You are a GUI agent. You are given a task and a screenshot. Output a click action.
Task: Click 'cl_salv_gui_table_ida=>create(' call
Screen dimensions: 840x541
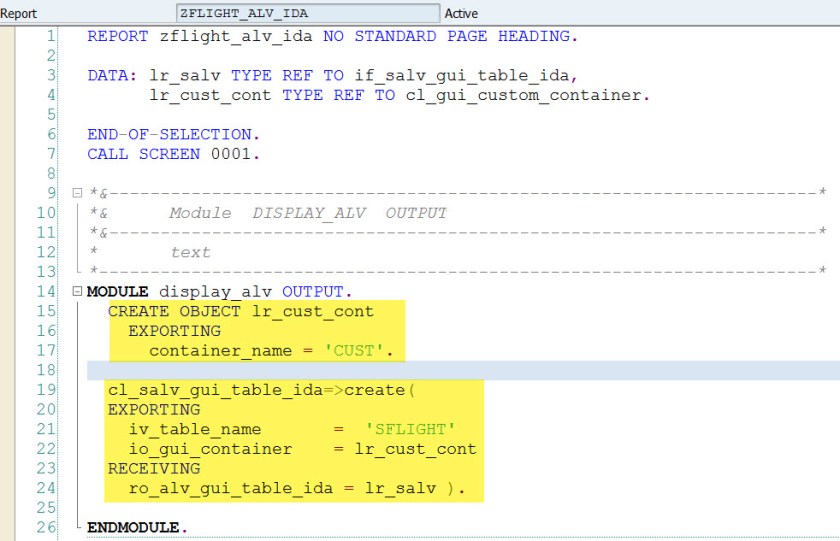click(261, 390)
